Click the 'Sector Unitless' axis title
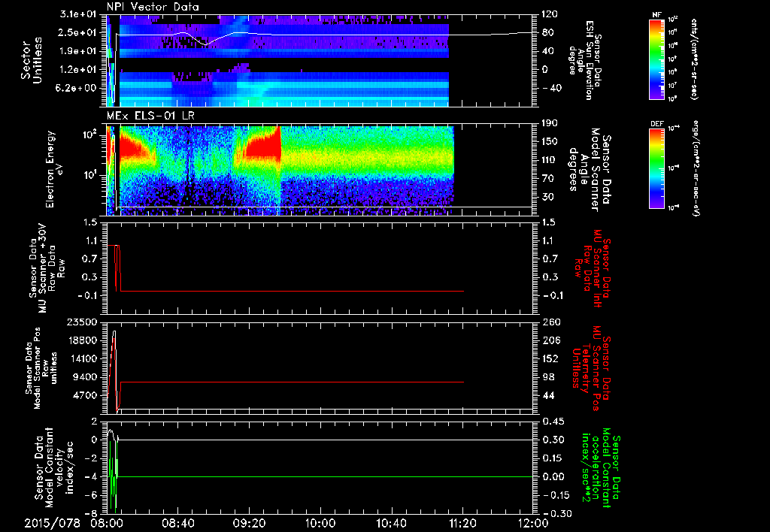 32,60
